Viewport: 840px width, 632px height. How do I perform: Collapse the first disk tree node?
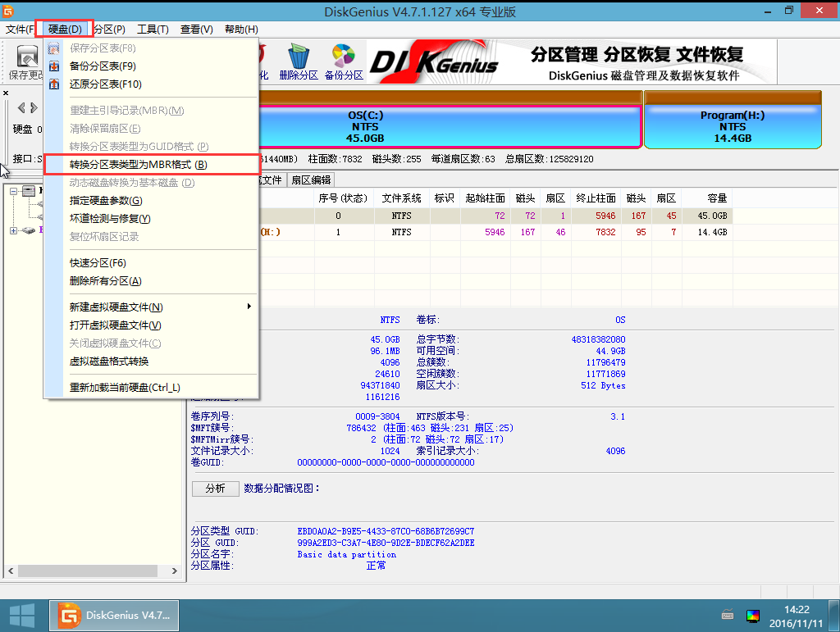tap(13, 191)
